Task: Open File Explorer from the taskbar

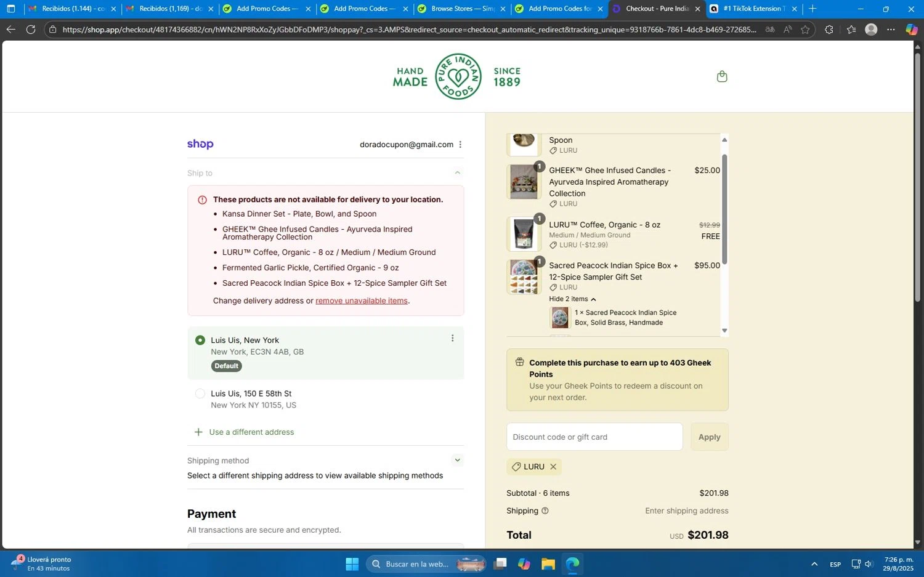Action: click(x=548, y=564)
